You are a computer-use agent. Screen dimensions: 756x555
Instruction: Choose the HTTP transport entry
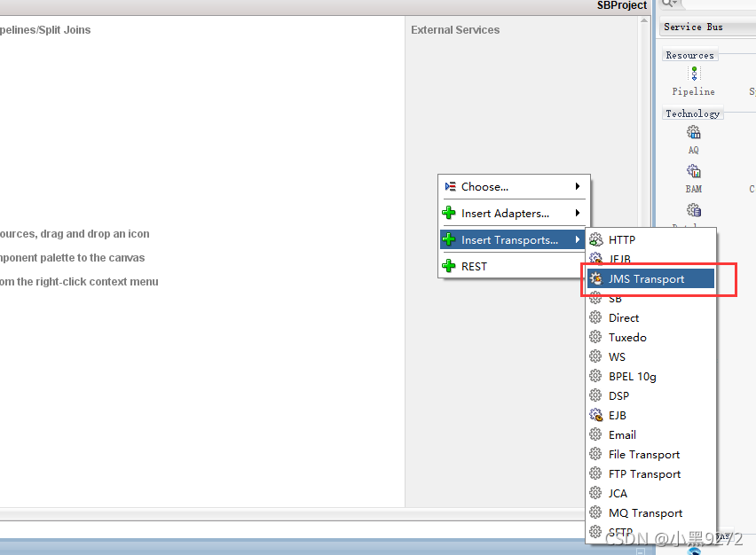[650, 239]
